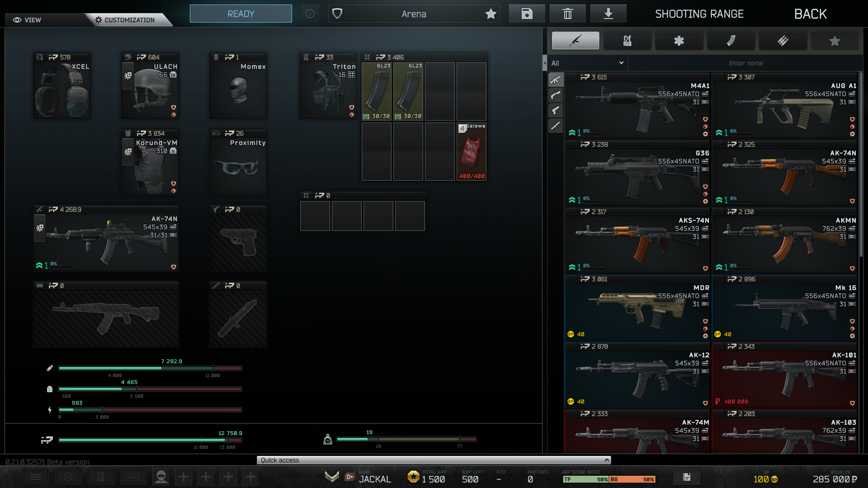Click the hamburger menu icon in bottom bar
The width and height of the screenshot is (868, 488).
point(36,477)
